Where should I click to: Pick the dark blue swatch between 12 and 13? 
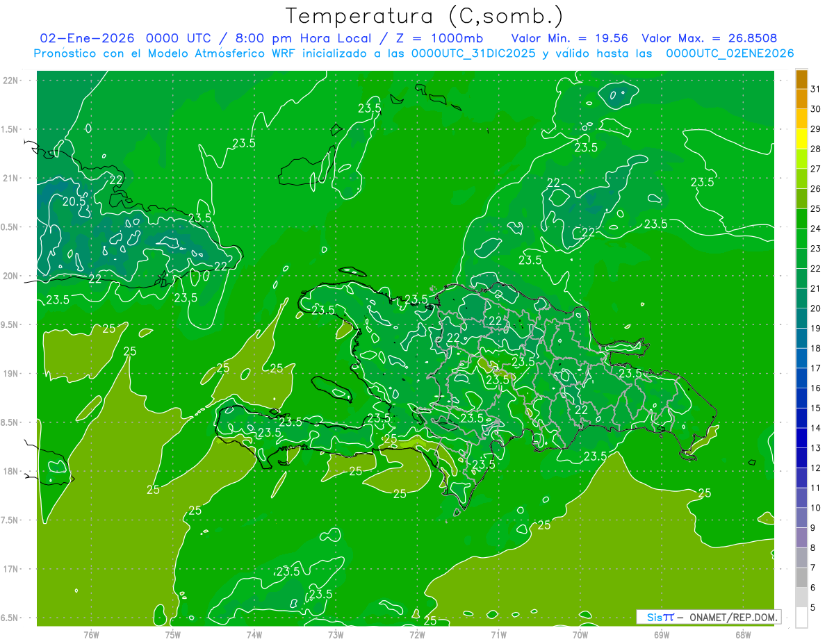pos(801,457)
